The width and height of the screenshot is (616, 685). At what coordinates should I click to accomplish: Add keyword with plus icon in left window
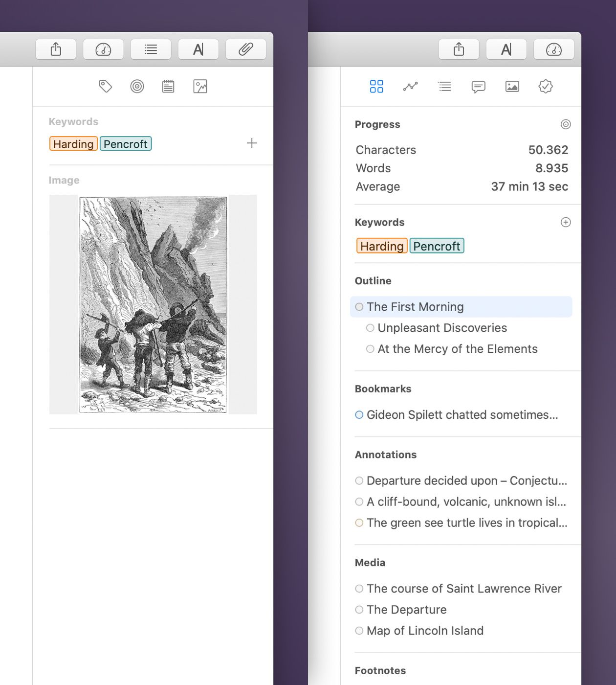coord(252,143)
